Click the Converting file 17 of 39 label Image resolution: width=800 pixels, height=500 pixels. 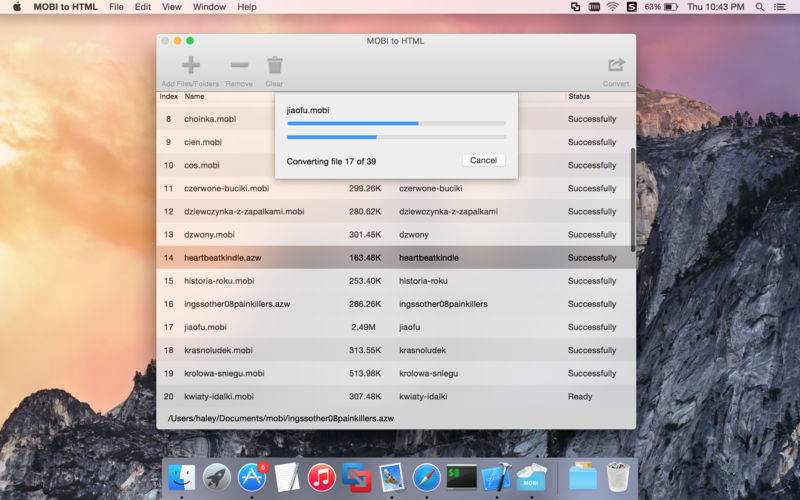(x=331, y=161)
